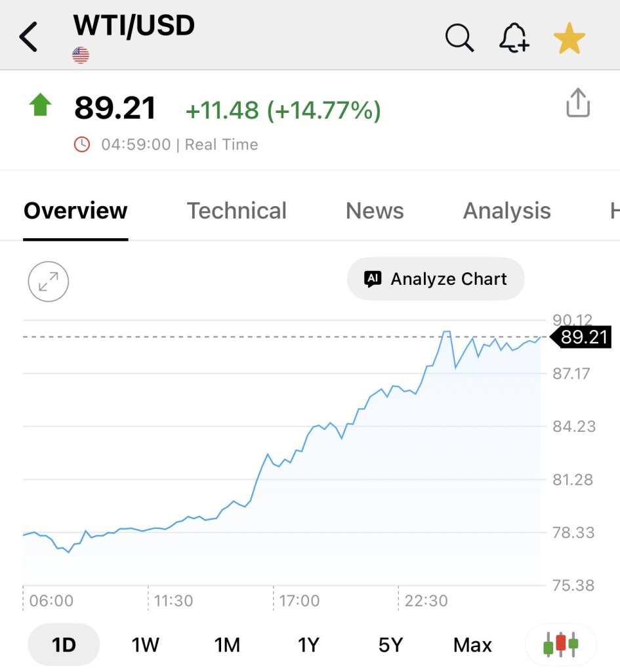Click the Analyze Chart button
This screenshot has height=672, width=620.
click(x=436, y=279)
